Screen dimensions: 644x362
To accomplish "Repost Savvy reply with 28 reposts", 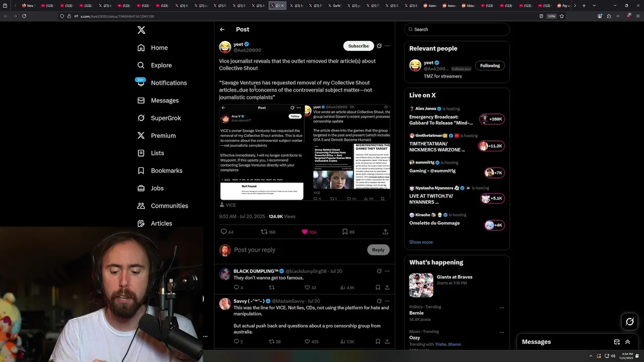I will click(272, 342).
